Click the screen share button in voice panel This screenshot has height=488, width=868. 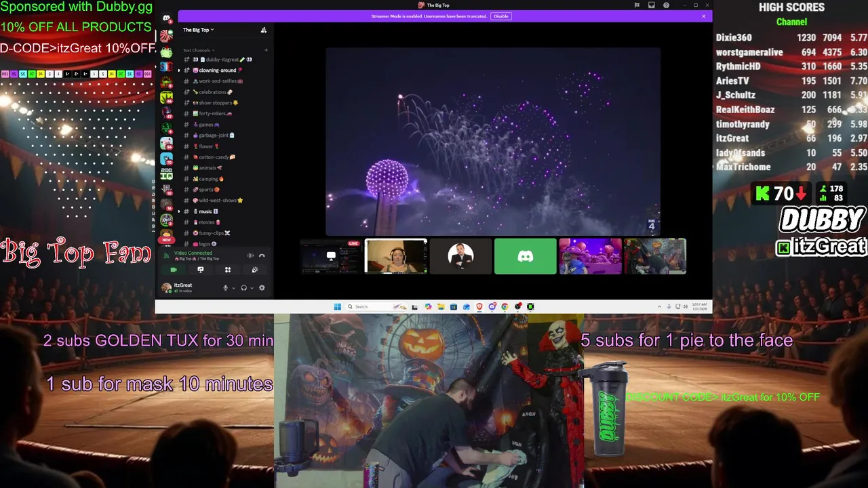click(201, 270)
